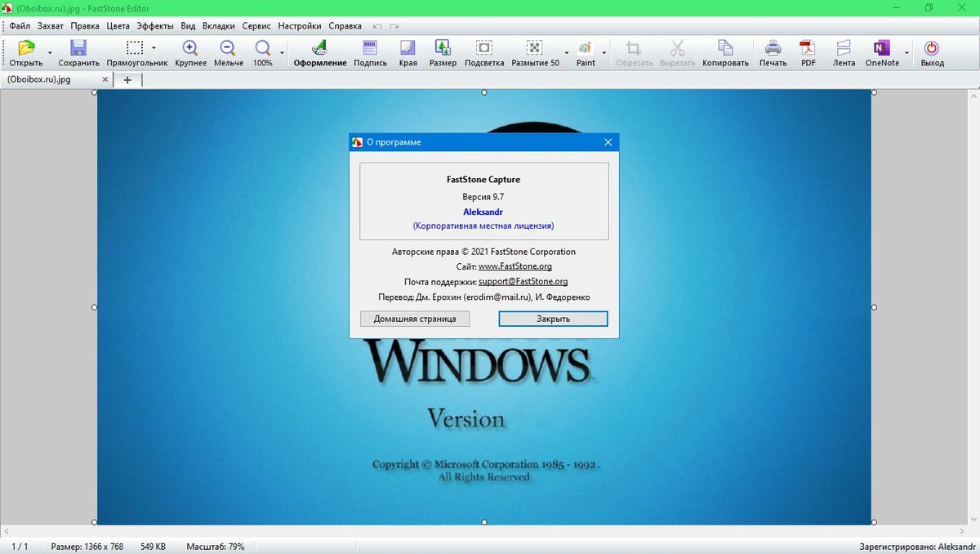Open the Правка menu
This screenshot has width=980, height=554.
85,26
